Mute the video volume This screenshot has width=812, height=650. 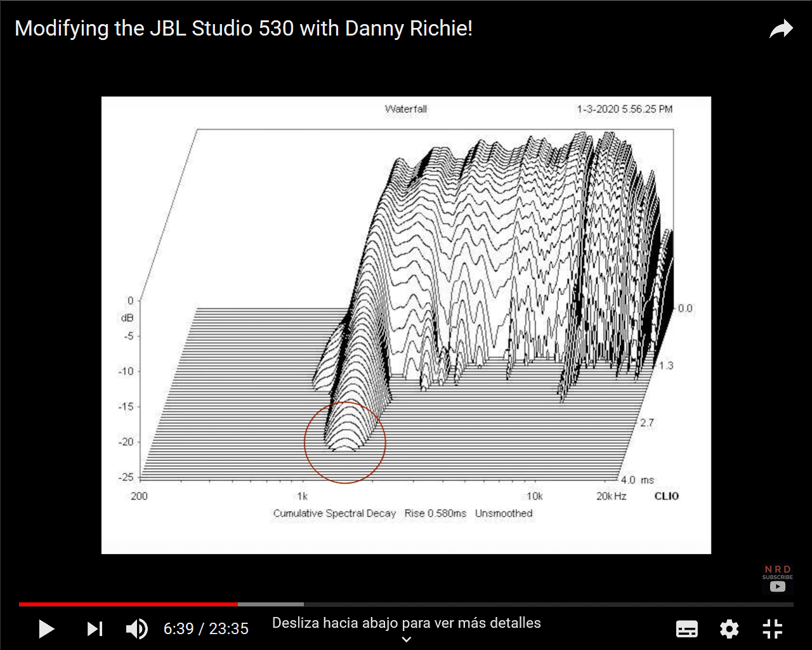(x=136, y=629)
